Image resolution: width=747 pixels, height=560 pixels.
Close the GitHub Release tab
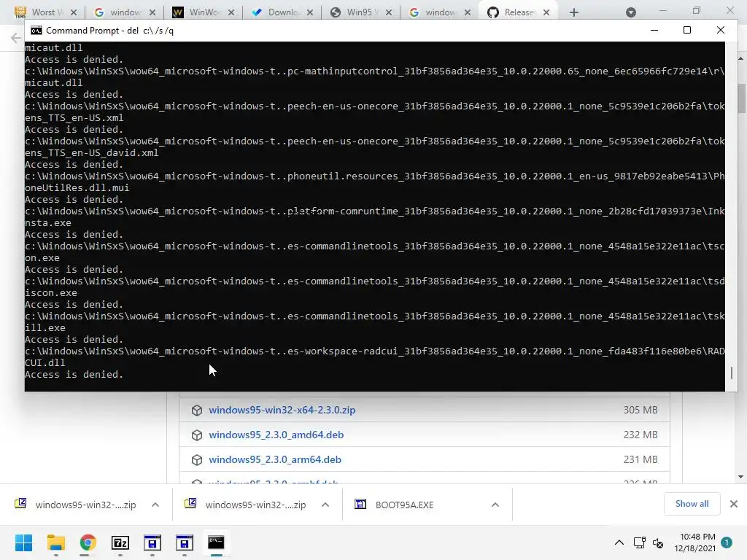pos(546,12)
